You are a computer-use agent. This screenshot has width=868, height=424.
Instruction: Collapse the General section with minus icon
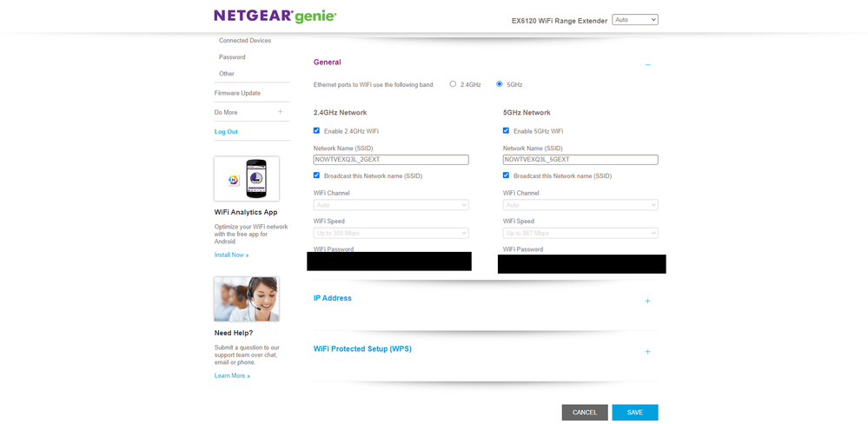[647, 64]
